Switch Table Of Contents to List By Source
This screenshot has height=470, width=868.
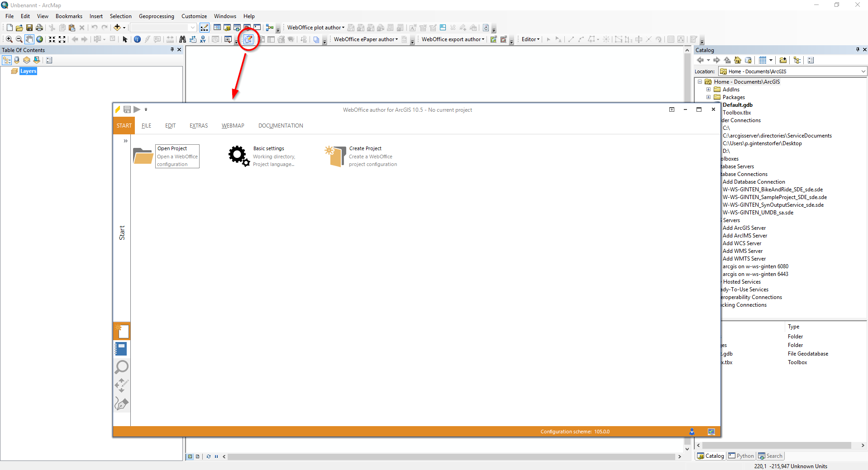(x=17, y=60)
